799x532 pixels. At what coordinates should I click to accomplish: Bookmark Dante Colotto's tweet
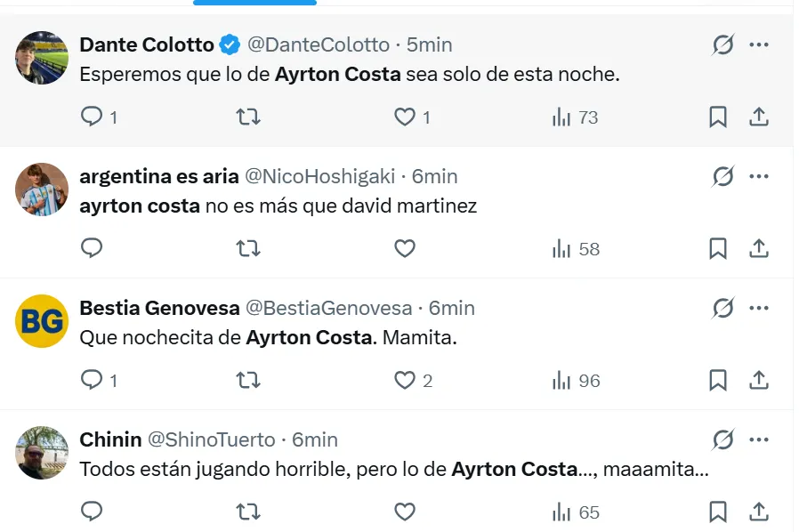(x=718, y=117)
